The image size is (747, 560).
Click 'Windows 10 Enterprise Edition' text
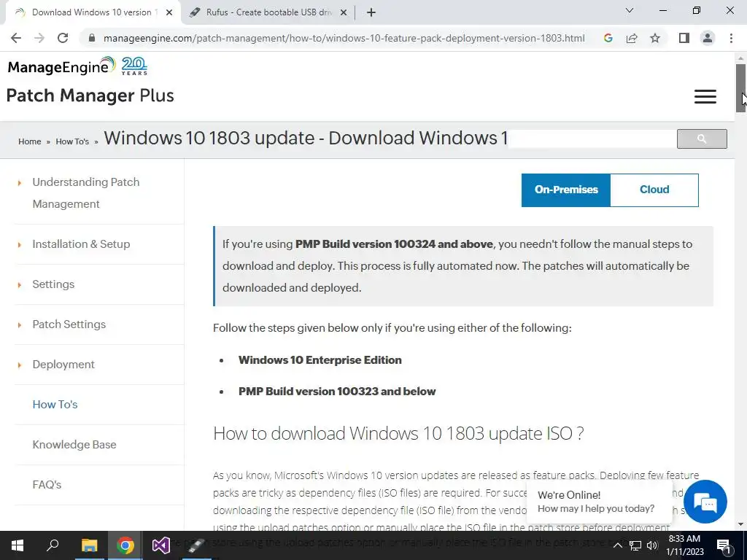pyautogui.click(x=320, y=360)
